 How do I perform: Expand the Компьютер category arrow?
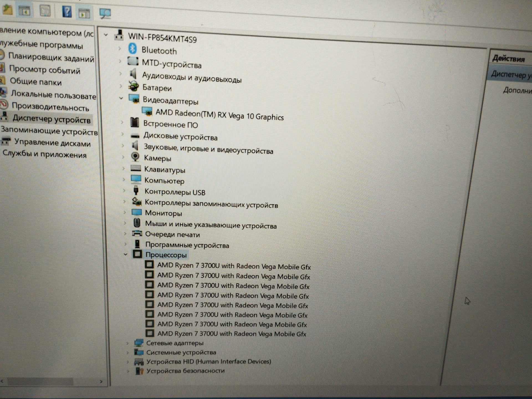pyautogui.click(x=124, y=180)
